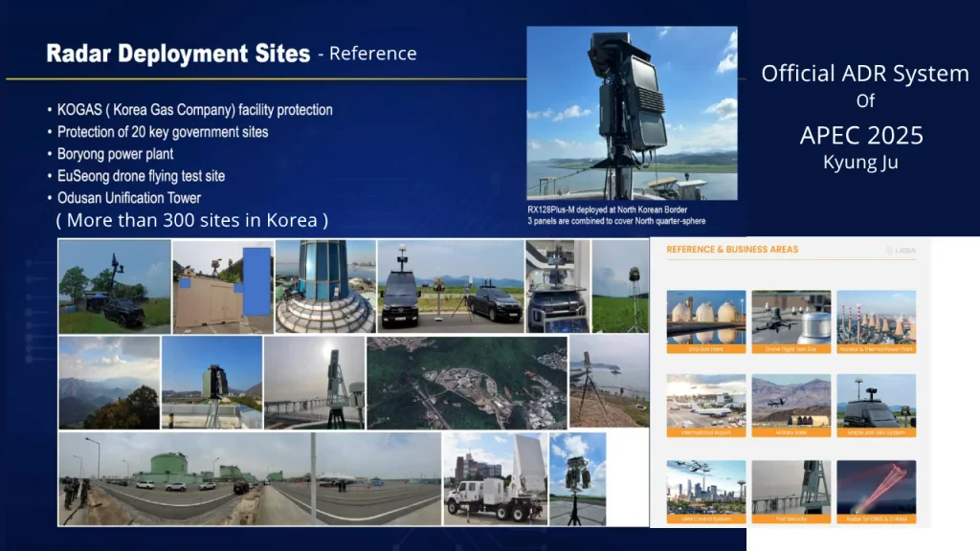Click the large RX128Plus-M radar photo
Image resolution: width=980 pixels, height=551 pixels.
(x=632, y=113)
